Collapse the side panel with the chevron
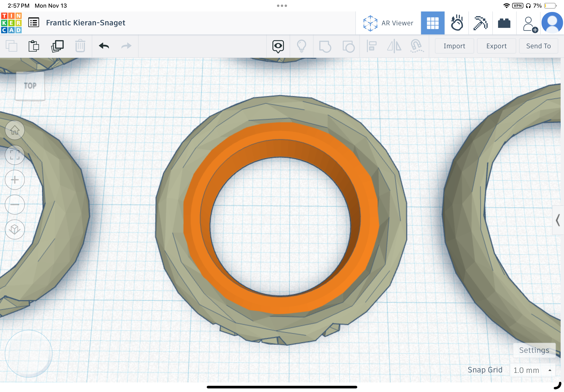Viewport: 564px width, 392px height. [558, 220]
